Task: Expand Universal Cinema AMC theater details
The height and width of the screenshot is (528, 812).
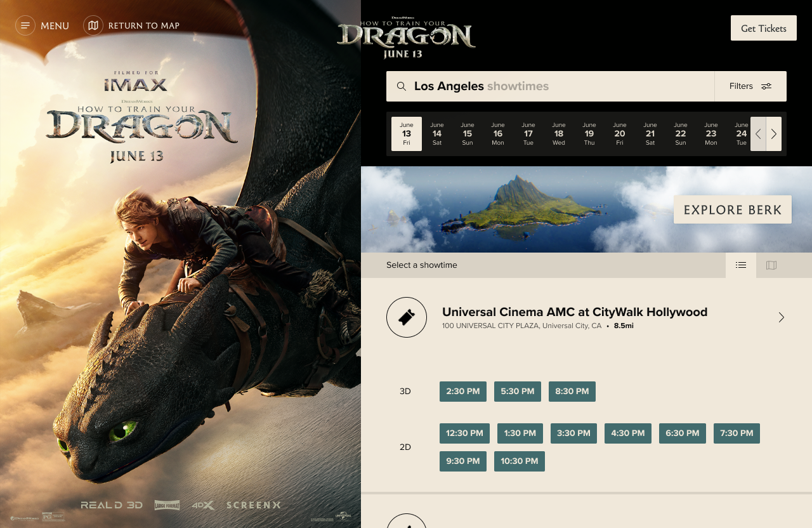Action: (x=781, y=317)
